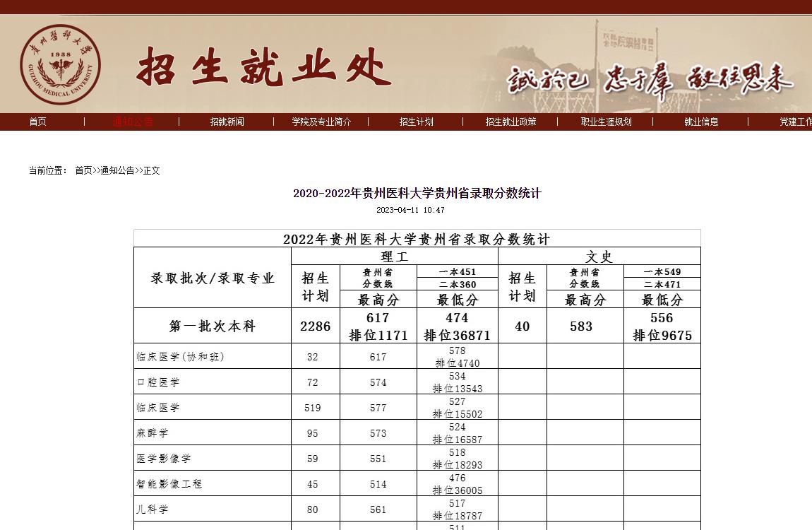Screen dimensions: 812x530
Task: Click the 文史 highest score 583
Action: [x=585, y=326]
